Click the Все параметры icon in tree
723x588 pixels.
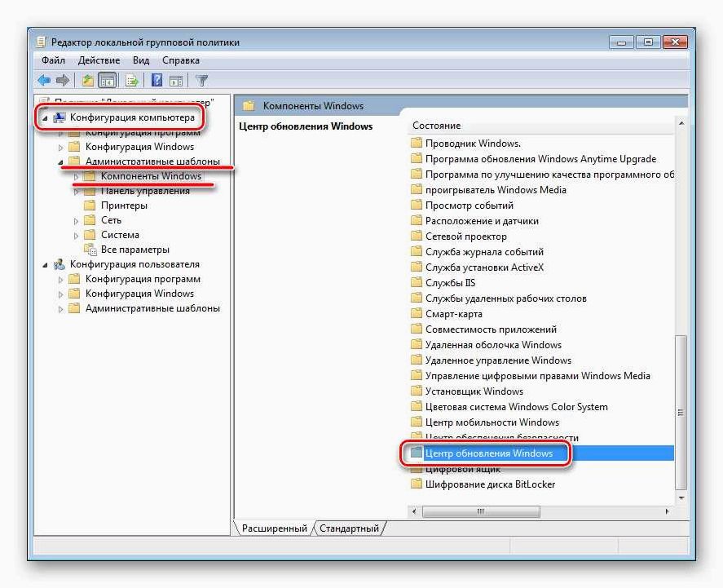(x=90, y=250)
